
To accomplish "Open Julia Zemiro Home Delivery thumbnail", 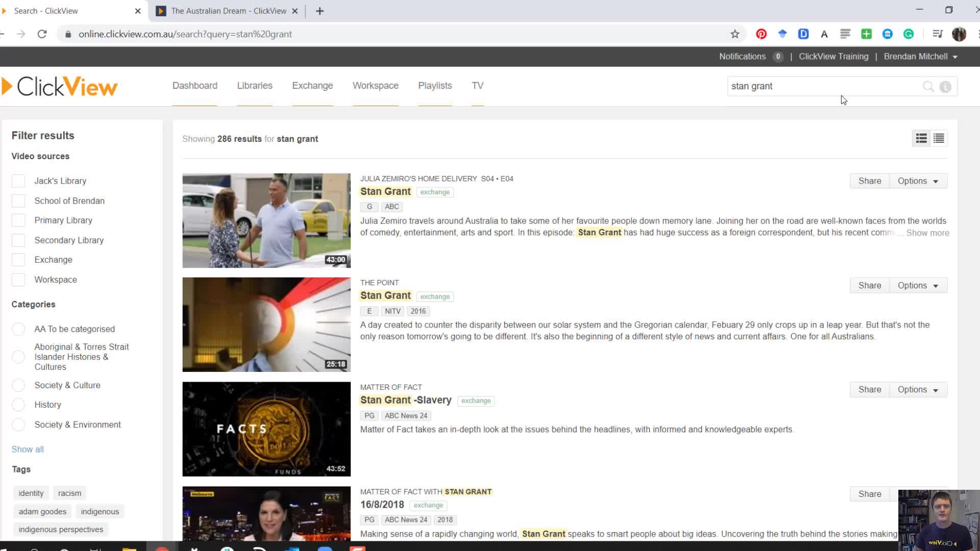I will click(266, 220).
